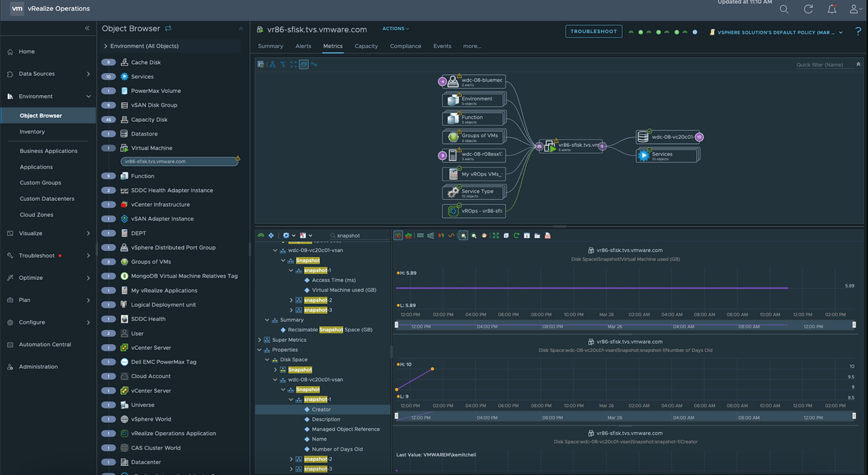
Task: Click the hierarchy view icon in relationship toolbar
Action: click(272, 64)
